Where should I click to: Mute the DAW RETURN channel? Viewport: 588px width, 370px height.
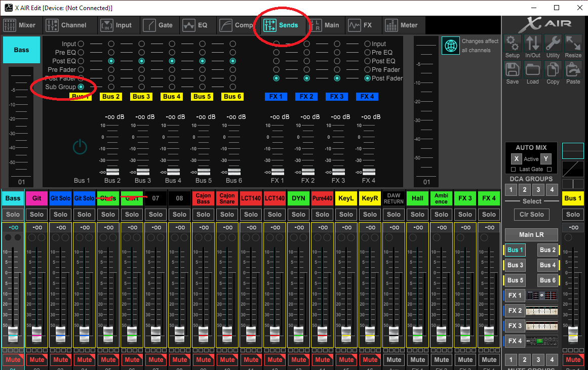pos(394,360)
